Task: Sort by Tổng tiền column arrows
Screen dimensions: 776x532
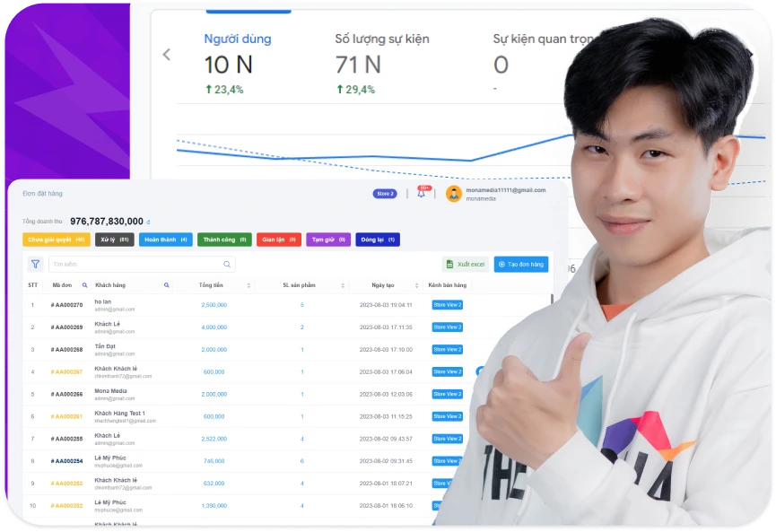Action: click(x=248, y=285)
